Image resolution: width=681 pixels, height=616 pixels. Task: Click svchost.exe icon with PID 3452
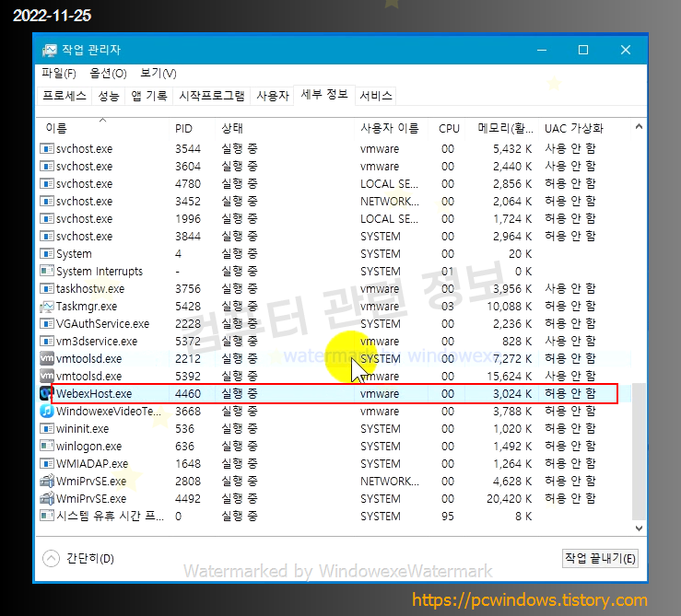46,201
